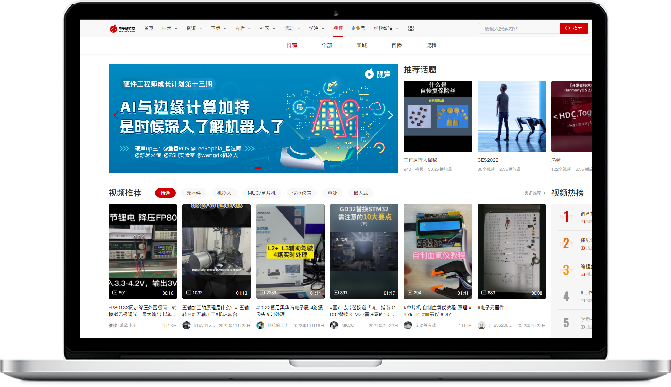The height and width of the screenshot is (387, 671).
Task: Click the red carousel indicator on banner
Action: (258, 168)
